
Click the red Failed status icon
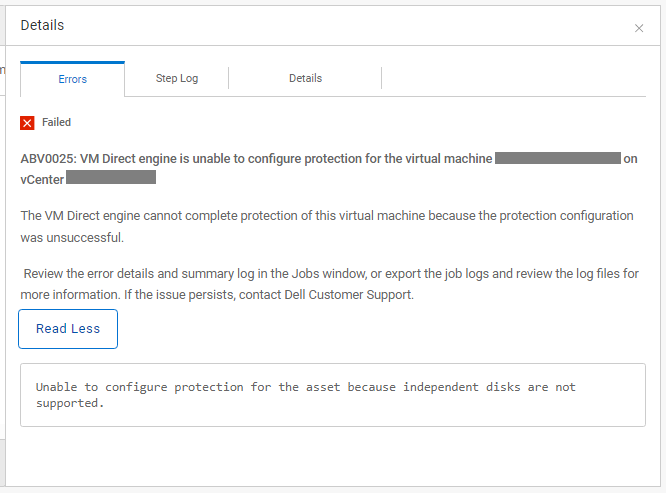pyautogui.click(x=27, y=123)
